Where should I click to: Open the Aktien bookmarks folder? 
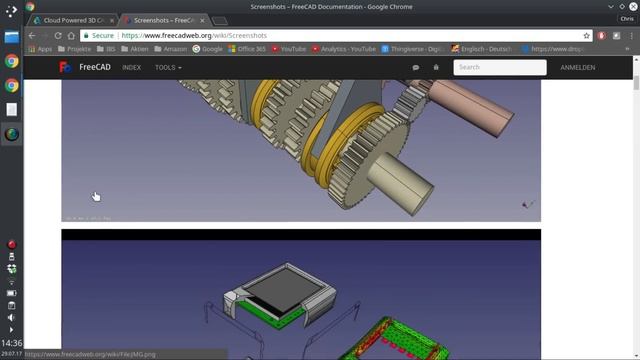coord(135,49)
